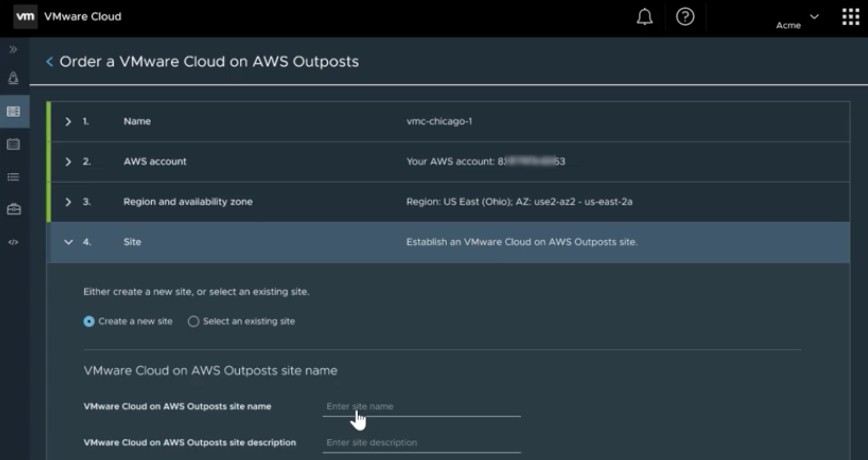This screenshot has height=460, width=868.
Task: Expand the left navigation sidebar
Action: click(x=13, y=49)
